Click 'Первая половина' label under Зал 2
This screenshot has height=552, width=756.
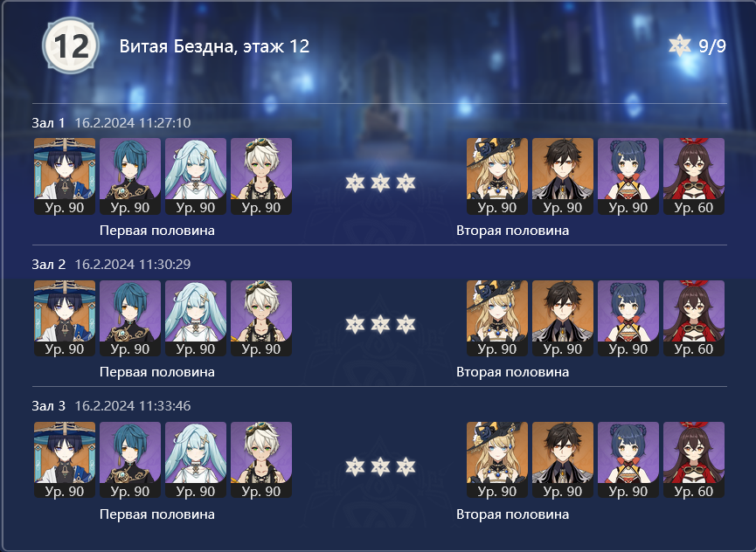click(157, 372)
